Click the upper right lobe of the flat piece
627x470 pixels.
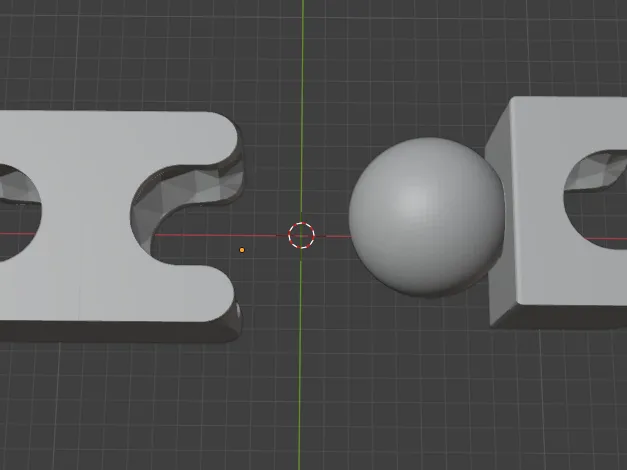(x=200, y=138)
